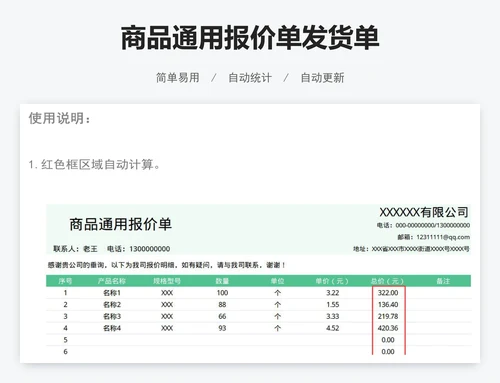This screenshot has width=500, height=383.
Task: Click XXX spec in the 名称3 row
Action: tap(167, 316)
